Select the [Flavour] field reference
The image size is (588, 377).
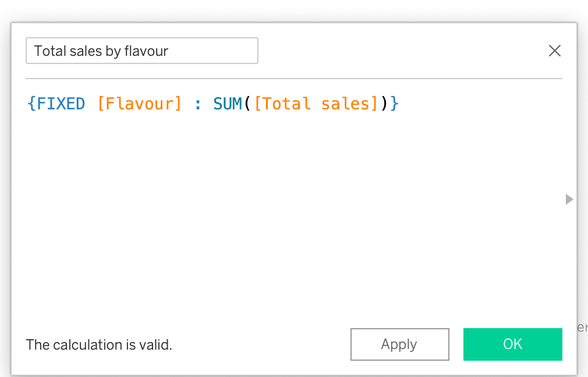point(139,104)
